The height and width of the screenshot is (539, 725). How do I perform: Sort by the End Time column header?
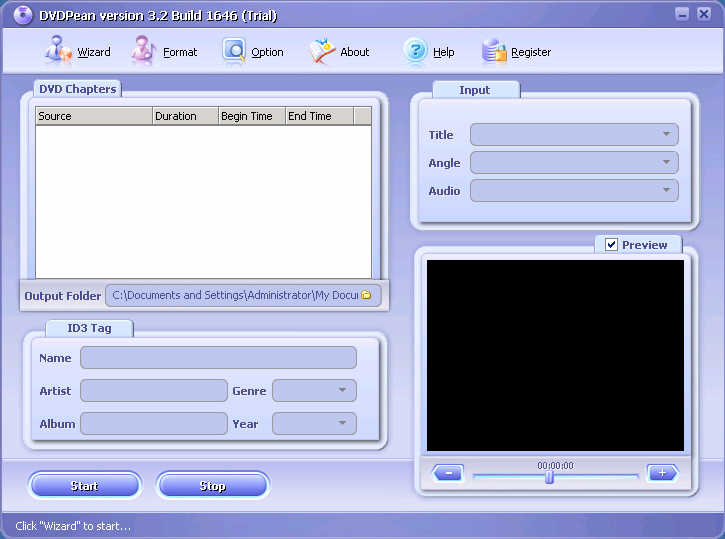coord(319,116)
